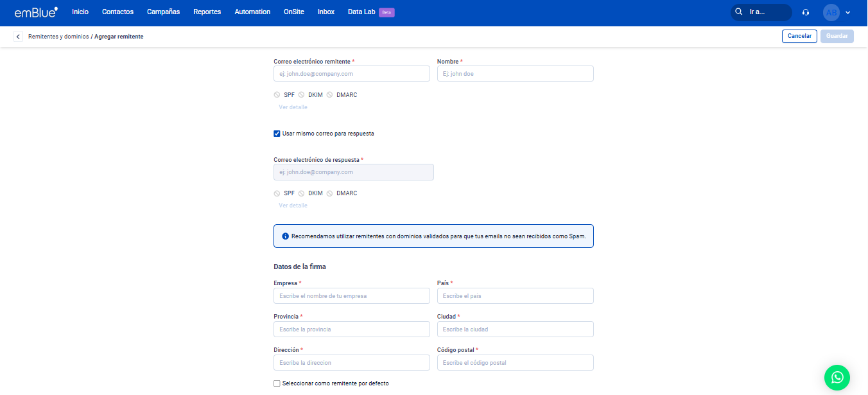868x395 pixels.
Task: Click the info icon in recommendation banner
Action: coord(285,236)
